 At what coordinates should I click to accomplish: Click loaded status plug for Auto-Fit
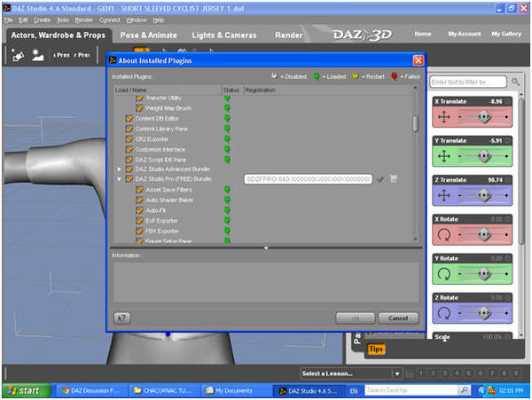[x=227, y=210]
